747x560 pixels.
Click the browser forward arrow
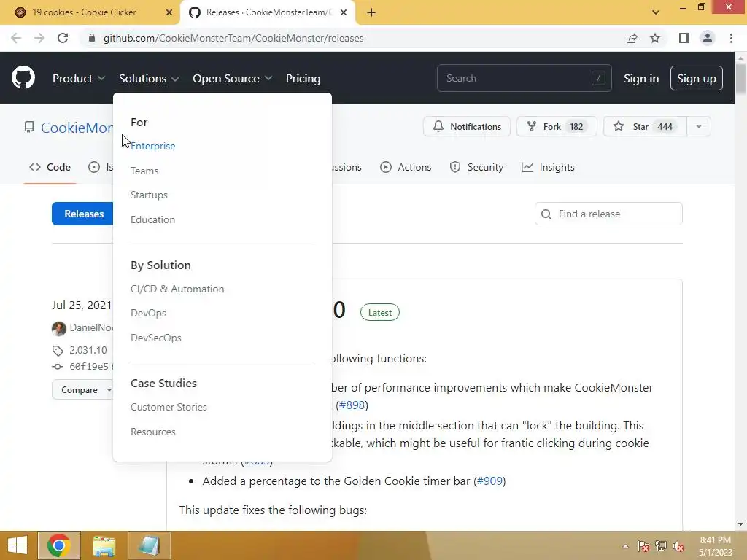[x=39, y=38]
